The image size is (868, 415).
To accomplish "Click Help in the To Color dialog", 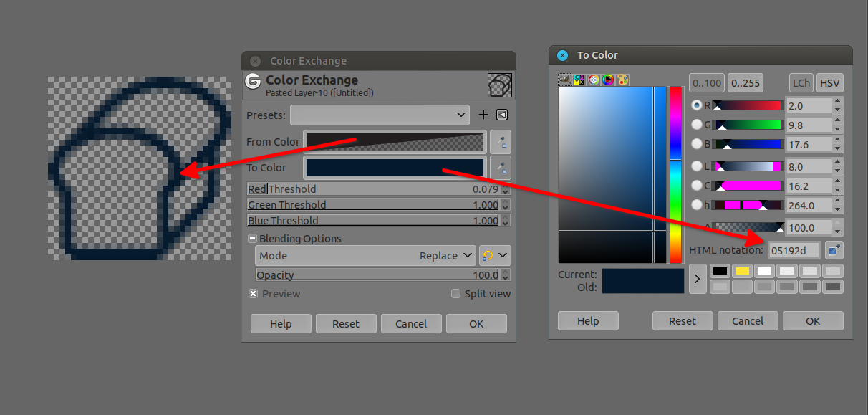I will point(588,321).
